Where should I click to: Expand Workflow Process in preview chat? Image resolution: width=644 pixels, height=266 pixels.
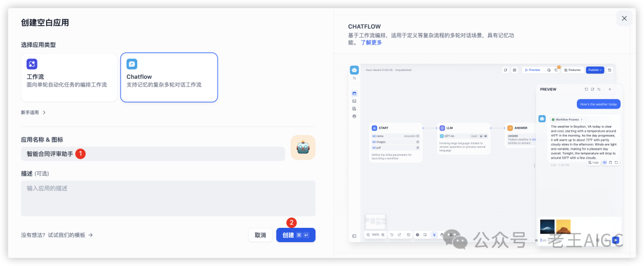[x=566, y=119]
